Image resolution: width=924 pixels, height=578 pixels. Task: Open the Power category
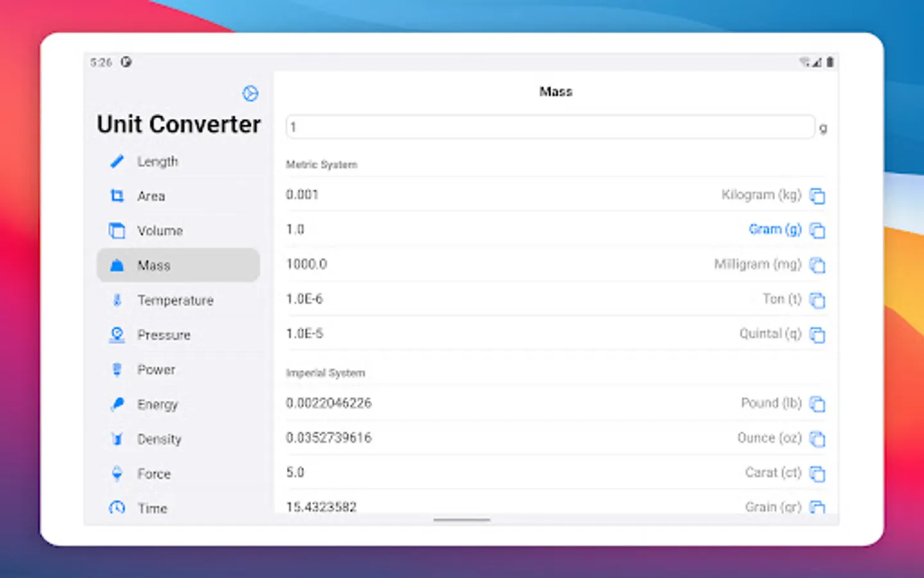[178, 369]
